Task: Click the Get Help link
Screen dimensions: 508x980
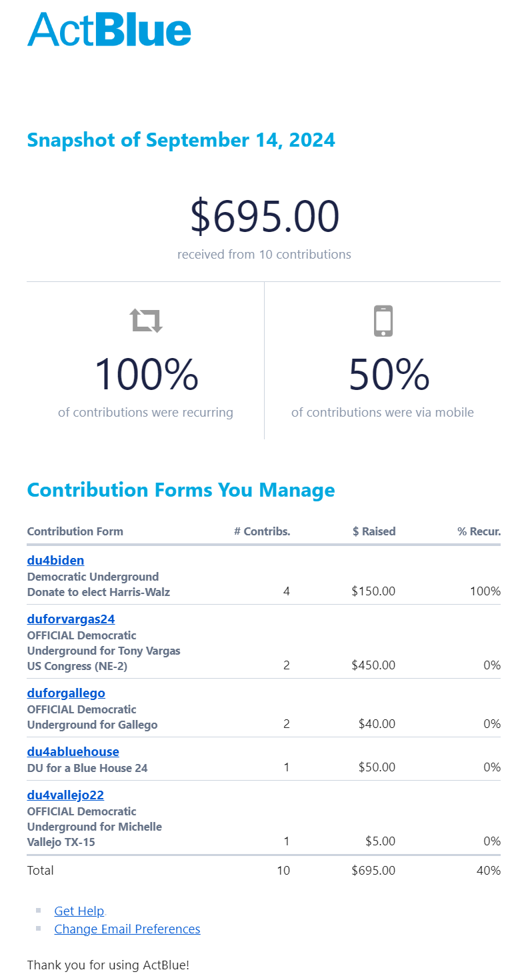Action: (79, 911)
